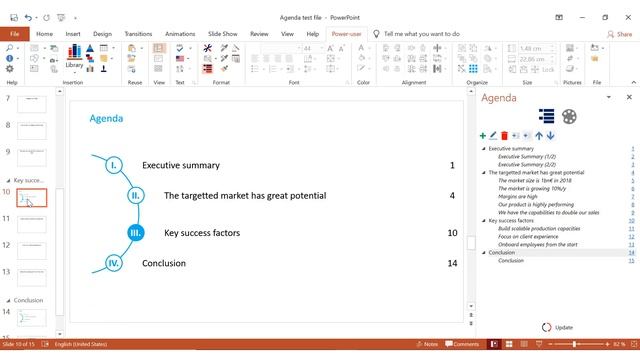The width and height of the screenshot is (640, 360).
Task: Switch to Reading view in status bar
Action: click(x=524, y=344)
